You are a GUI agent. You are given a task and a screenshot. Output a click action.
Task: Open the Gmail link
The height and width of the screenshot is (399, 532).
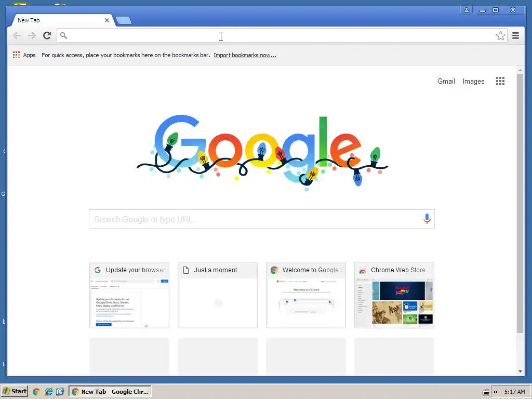[446, 81]
